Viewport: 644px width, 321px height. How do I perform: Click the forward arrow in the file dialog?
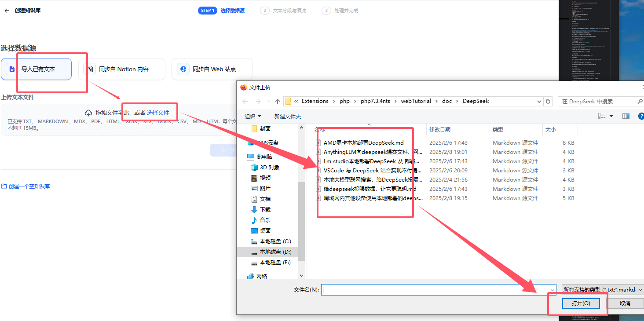[x=258, y=101]
